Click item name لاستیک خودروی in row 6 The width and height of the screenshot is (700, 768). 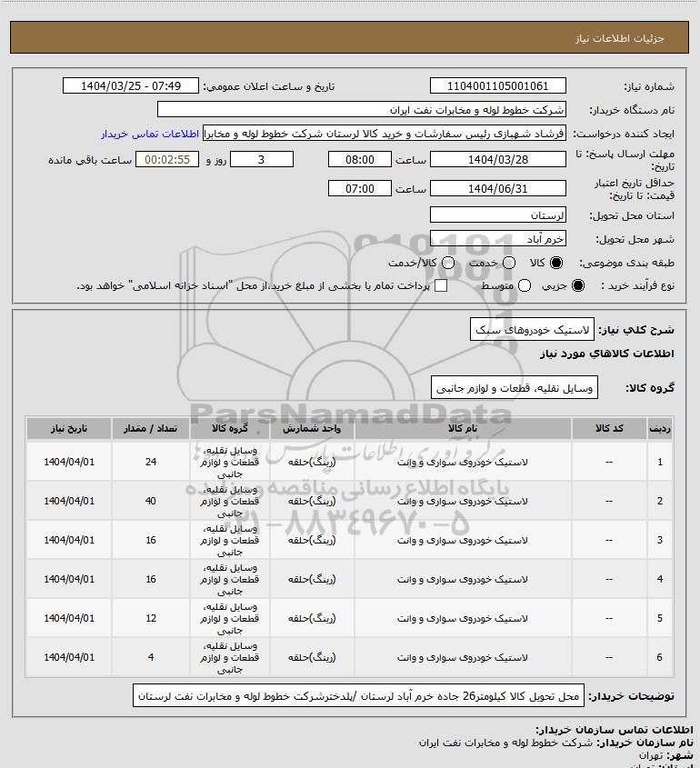point(463,658)
